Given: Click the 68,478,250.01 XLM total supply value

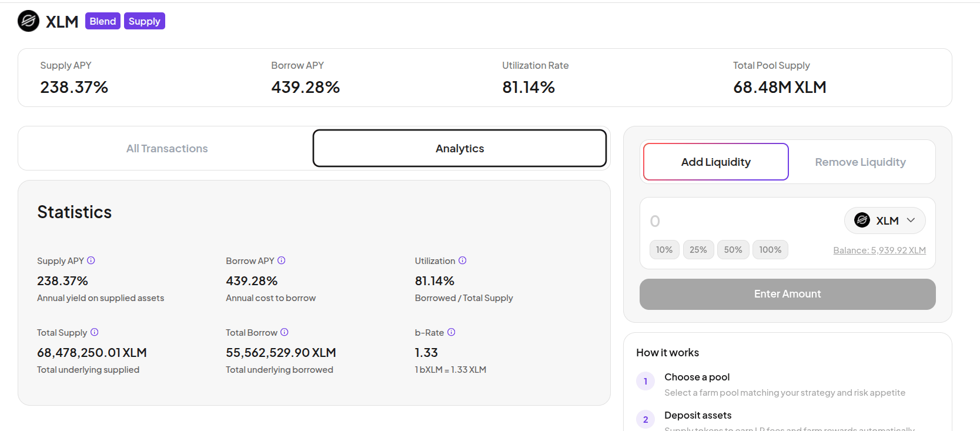Looking at the screenshot, I should (92, 353).
